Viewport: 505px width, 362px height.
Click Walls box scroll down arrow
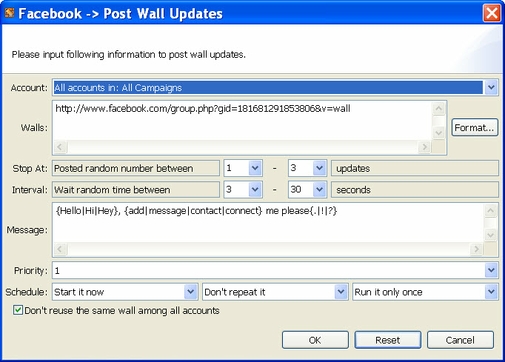coord(439,133)
